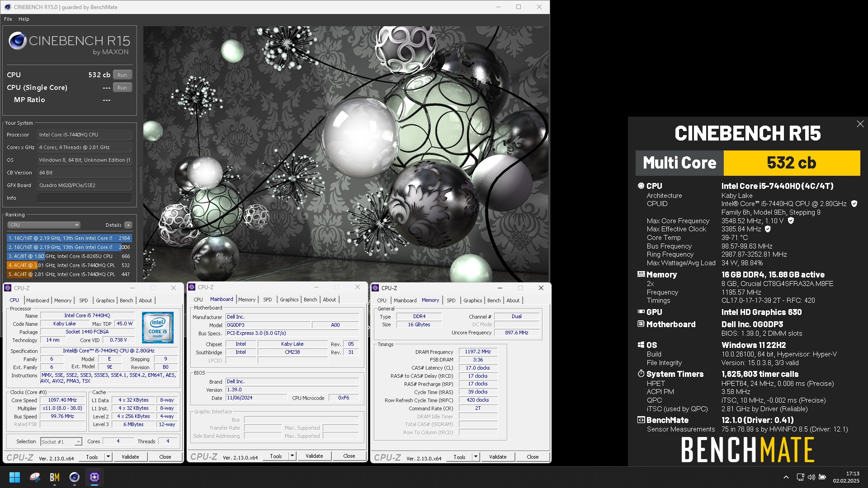Click the Windows Start button on taskbar

pos(15,477)
